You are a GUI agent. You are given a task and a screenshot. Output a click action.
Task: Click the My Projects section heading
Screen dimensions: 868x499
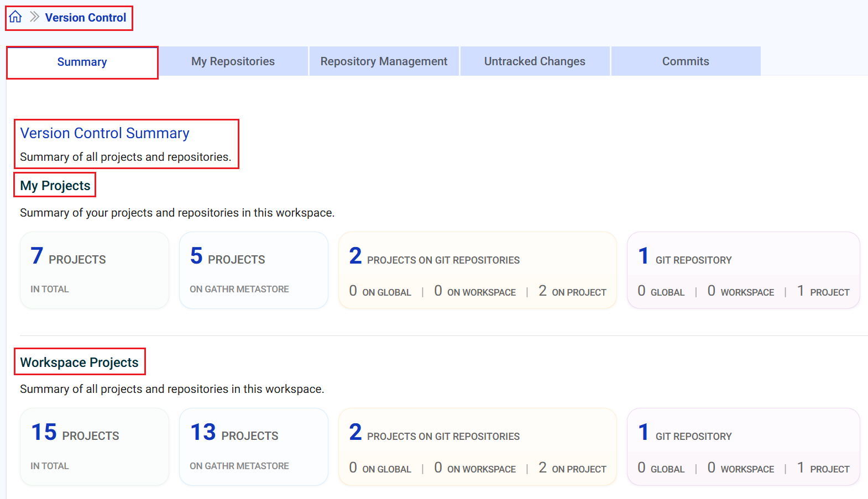pos(55,186)
